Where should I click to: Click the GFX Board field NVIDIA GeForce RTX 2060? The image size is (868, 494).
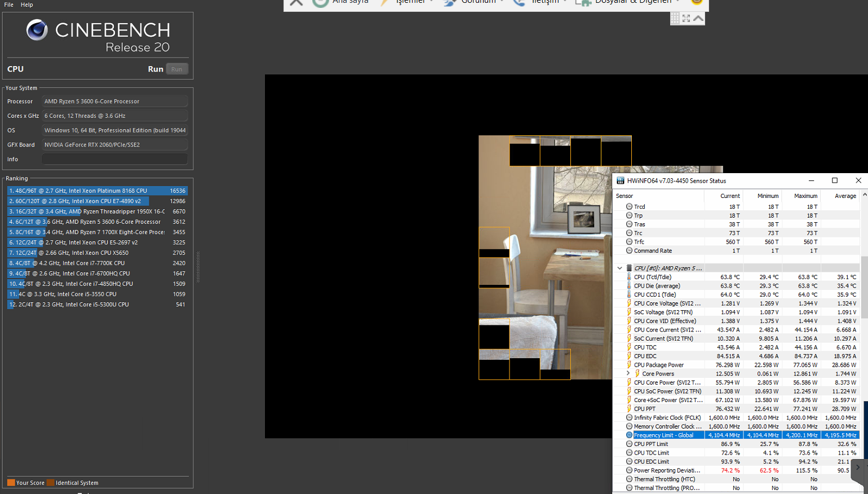pyautogui.click(x=115, y=144)
